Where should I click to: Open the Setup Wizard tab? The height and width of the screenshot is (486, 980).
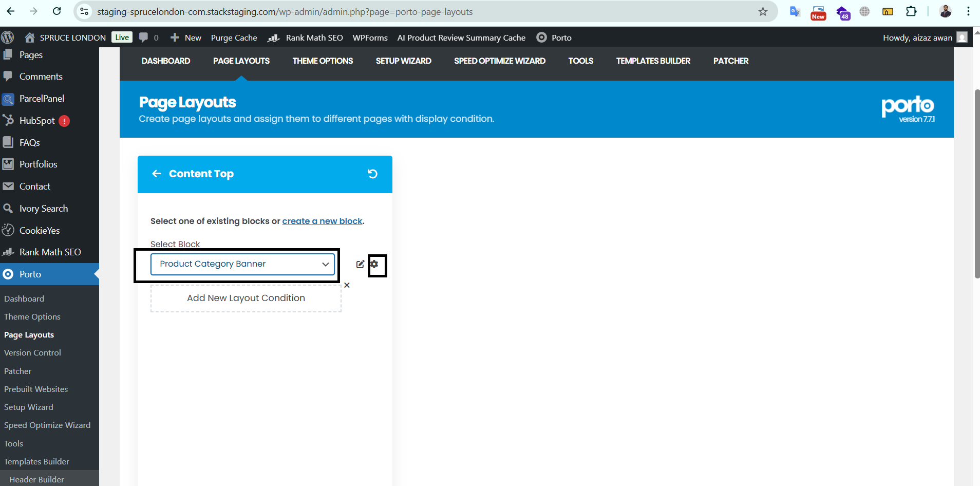click(x=404, y=61)
